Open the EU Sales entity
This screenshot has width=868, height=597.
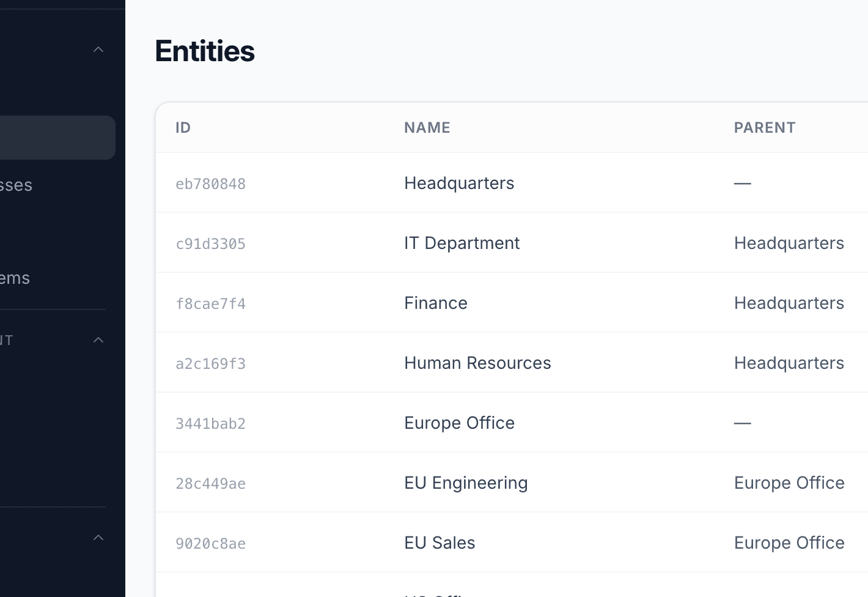439,542
